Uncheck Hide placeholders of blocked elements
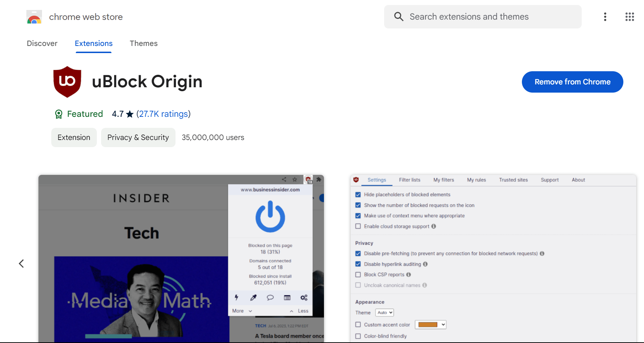The height and width of the screenshot is (343, 644). point(358,195)
